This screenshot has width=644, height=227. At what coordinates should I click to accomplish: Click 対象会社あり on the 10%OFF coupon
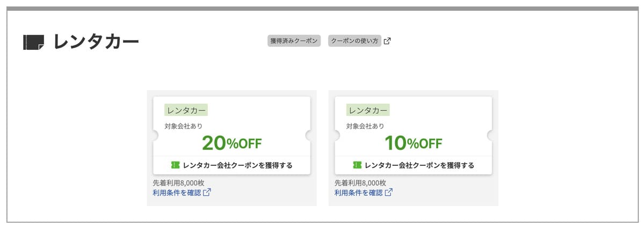[x=365, y=127]
